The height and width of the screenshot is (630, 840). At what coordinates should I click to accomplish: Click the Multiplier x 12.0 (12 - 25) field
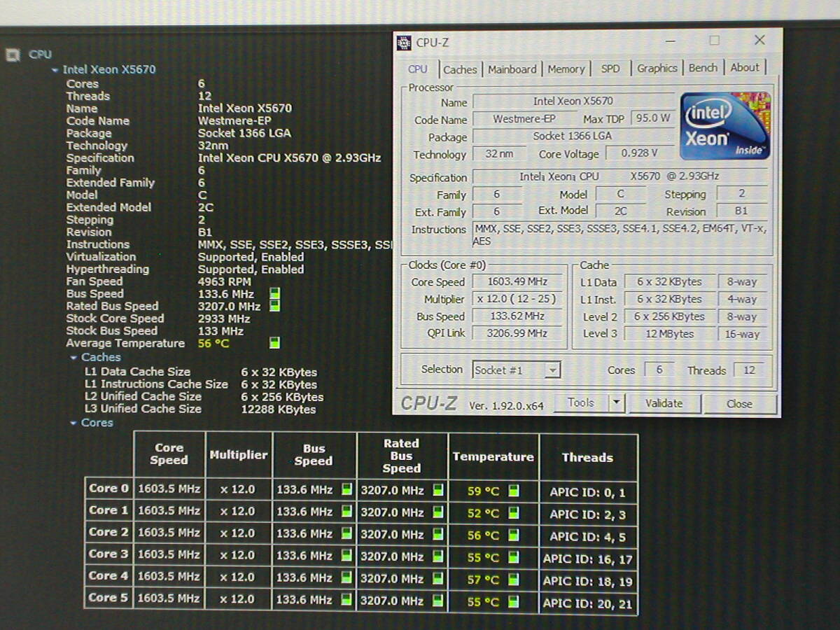517,299
